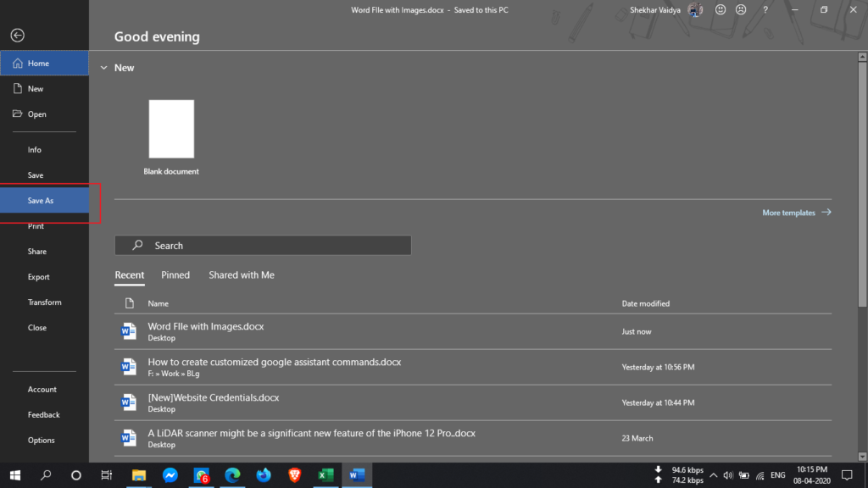Expand hidden icons in the system tray
The height and width of the screenshot is (488, 868).
point(713,475)
